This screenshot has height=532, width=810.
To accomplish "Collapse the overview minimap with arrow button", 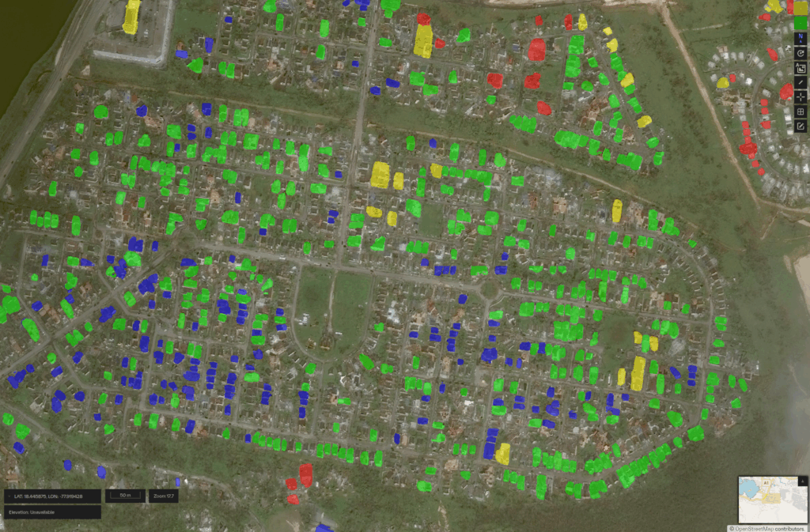I will (x=804, y=480).
